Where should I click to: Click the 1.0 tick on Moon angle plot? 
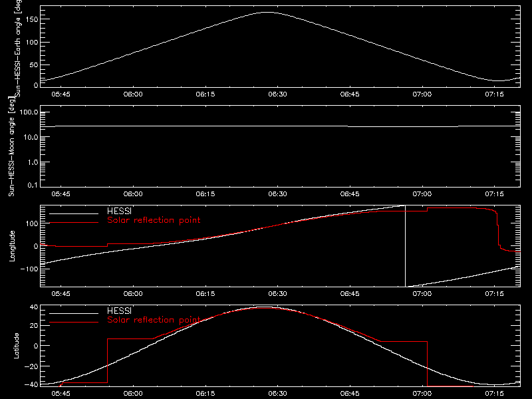pyautogui.click(x=33, y=162)
